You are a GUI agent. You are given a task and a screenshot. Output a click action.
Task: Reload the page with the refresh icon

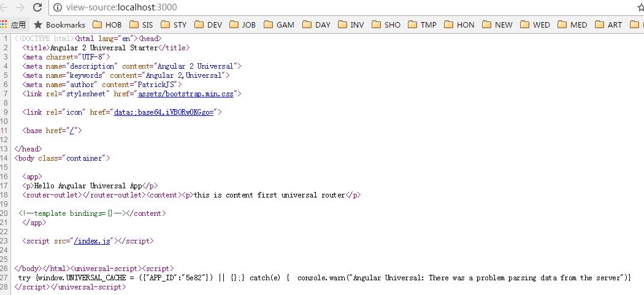pos(37,7)
